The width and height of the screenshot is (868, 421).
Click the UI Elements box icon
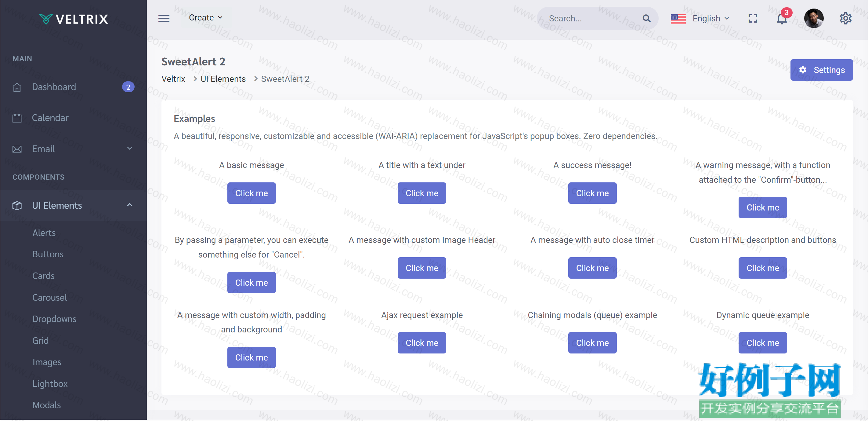point(17,205)
